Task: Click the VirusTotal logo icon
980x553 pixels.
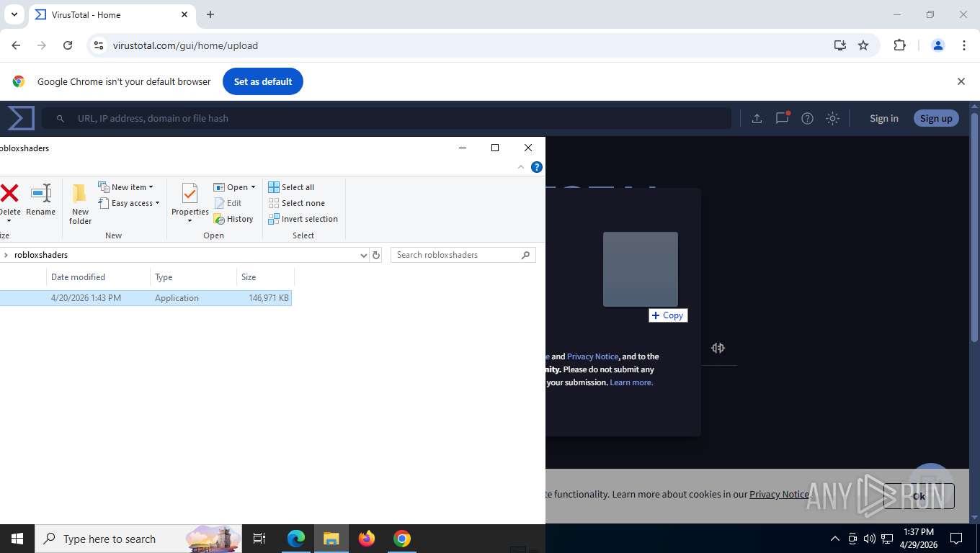Action: (21, 118)
